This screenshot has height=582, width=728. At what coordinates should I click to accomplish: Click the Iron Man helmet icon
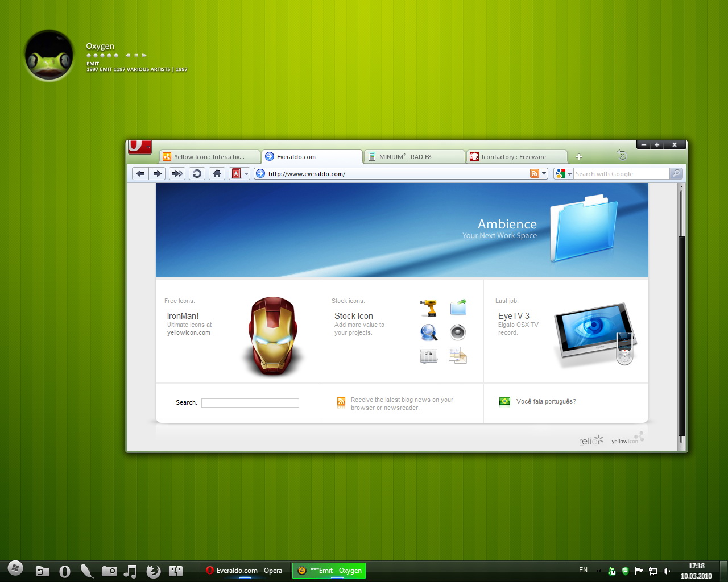tap(273, 335)
